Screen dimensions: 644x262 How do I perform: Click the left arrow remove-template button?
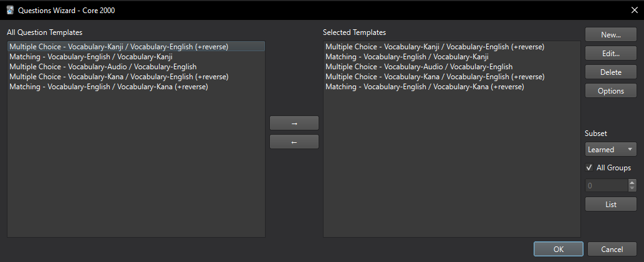click(x=294, y=142)
